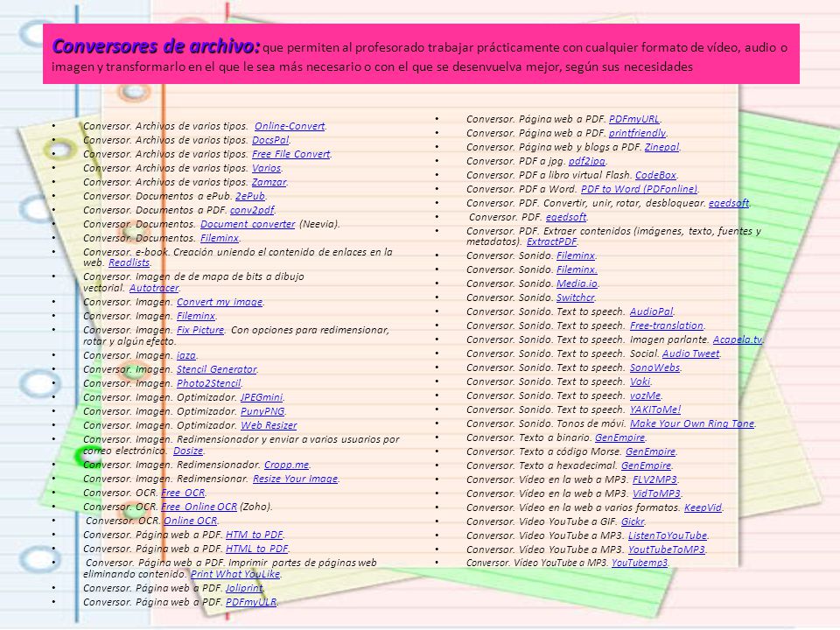
Task: Follow the AudioPal link
Action: click(651, 311)
